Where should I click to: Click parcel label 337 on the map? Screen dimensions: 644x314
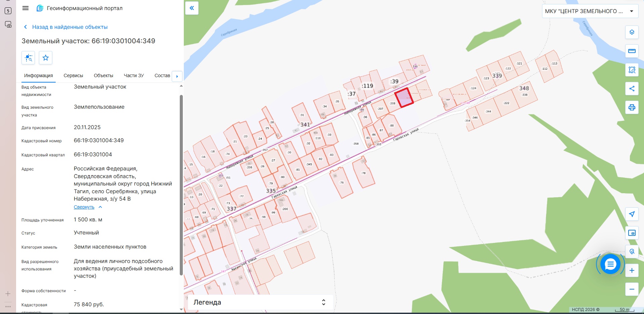(231, 209)
